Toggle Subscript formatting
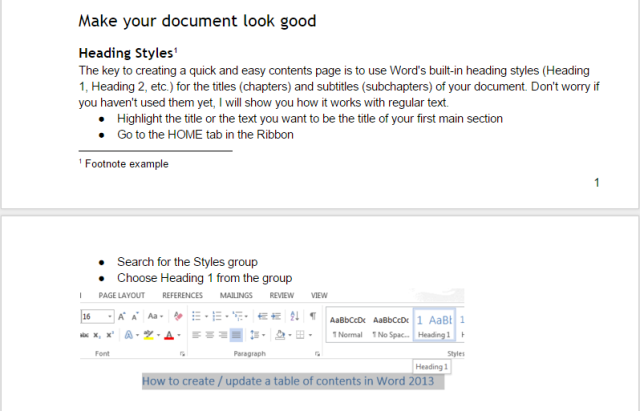The height and width of the screenshot is (411, 640). point(97,335)
